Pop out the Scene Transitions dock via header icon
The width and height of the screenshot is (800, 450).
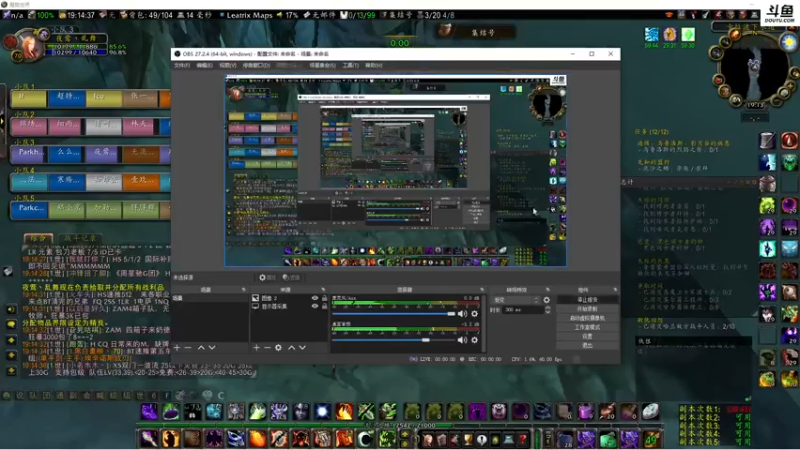pos(547,290)
